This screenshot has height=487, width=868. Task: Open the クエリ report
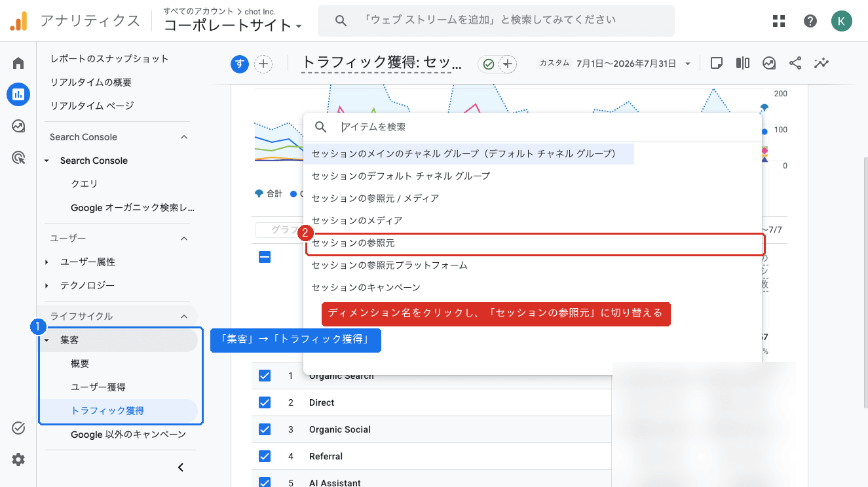(84, 184)
